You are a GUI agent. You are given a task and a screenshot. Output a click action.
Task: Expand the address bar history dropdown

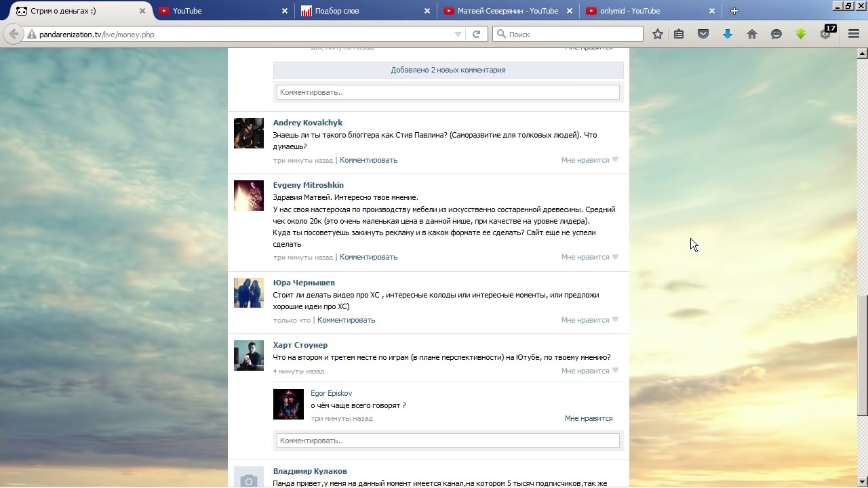tap(458, 34)
